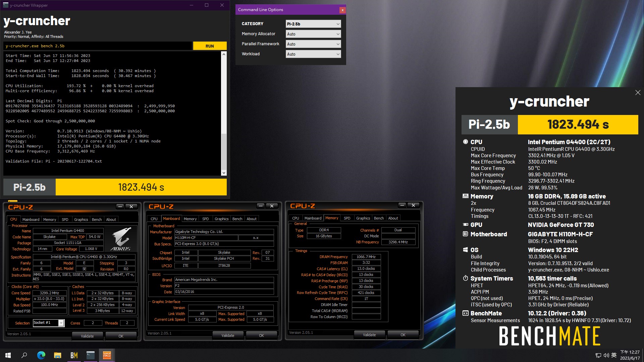Open the Windows Start menu

(8, 355)
